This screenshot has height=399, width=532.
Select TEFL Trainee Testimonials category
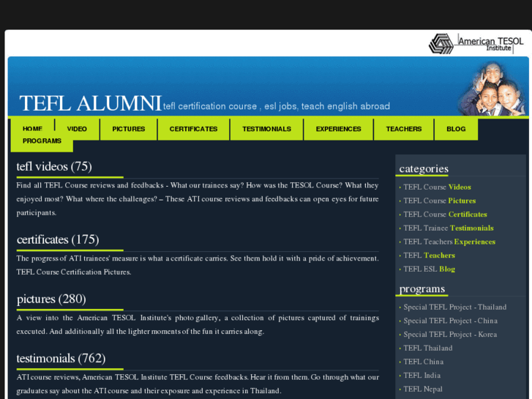point(448,228)
